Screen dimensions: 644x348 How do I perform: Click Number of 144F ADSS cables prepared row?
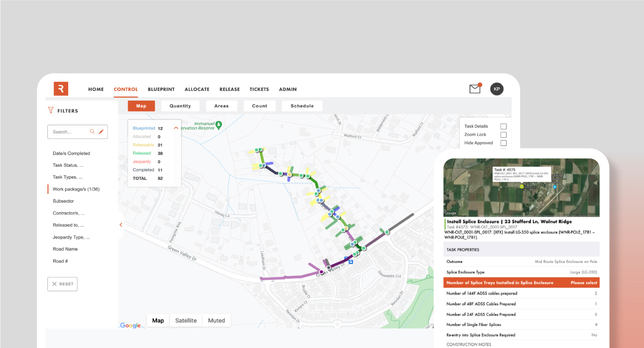tap(521, 293)
